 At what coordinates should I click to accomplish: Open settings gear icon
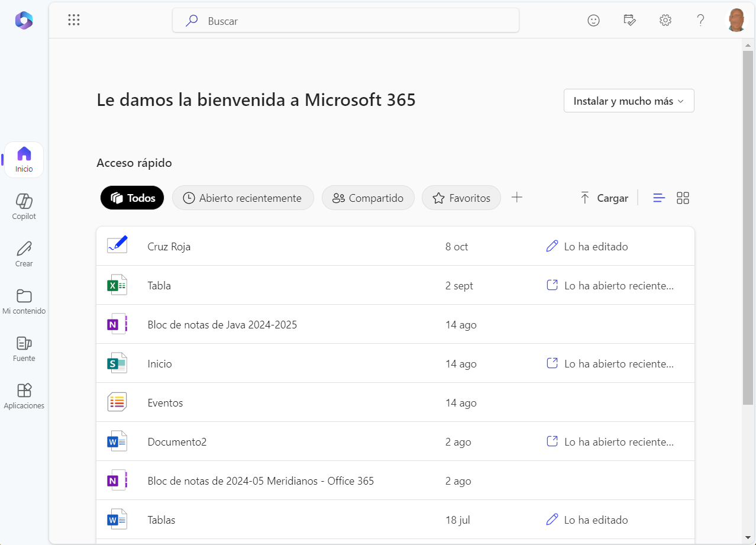(x=665, y=20)
